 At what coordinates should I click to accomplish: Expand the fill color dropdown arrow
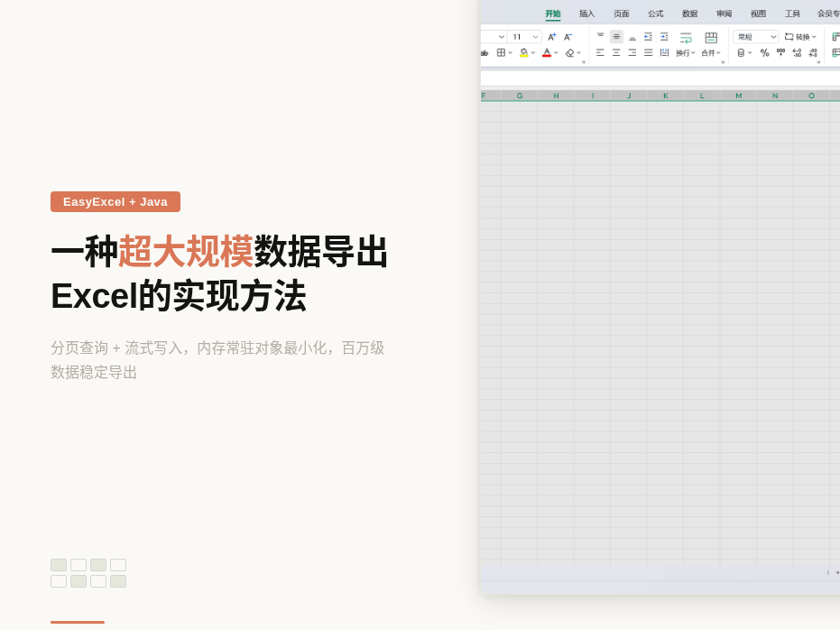point(533,53)
